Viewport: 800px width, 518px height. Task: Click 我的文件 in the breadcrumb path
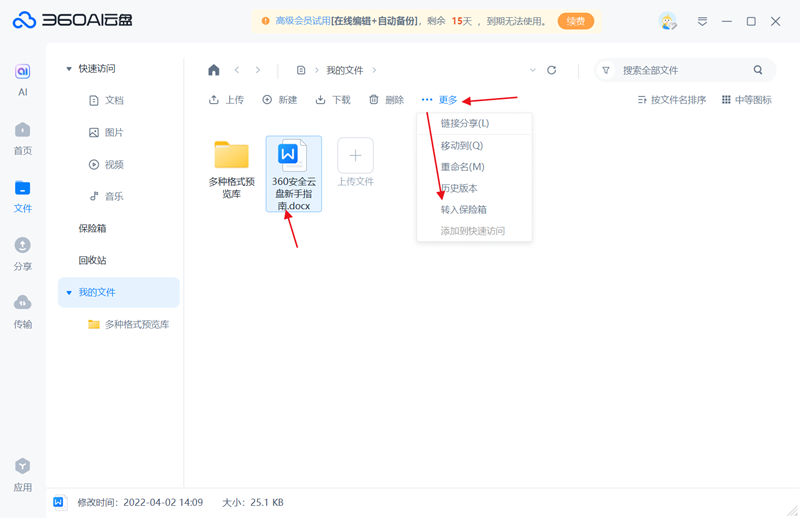click(345, 70)
